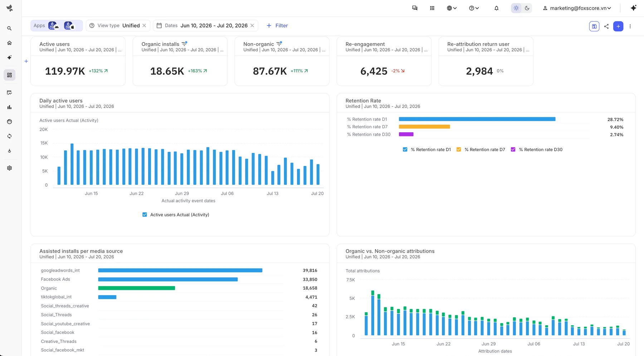644x356 pixels.
Task: Click the googleadwords_int row label
Action: click(x=60, y=270)
